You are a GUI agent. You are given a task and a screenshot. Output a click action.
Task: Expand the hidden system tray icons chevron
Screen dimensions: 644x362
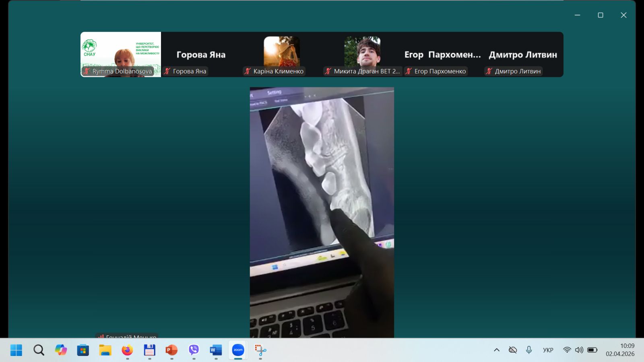[497, 350]
